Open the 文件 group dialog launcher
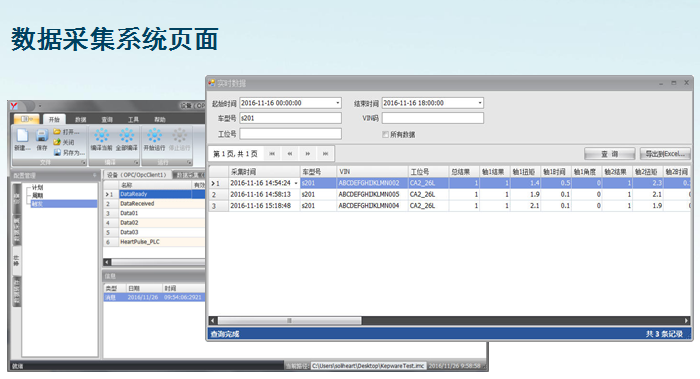 coord(83,162)
